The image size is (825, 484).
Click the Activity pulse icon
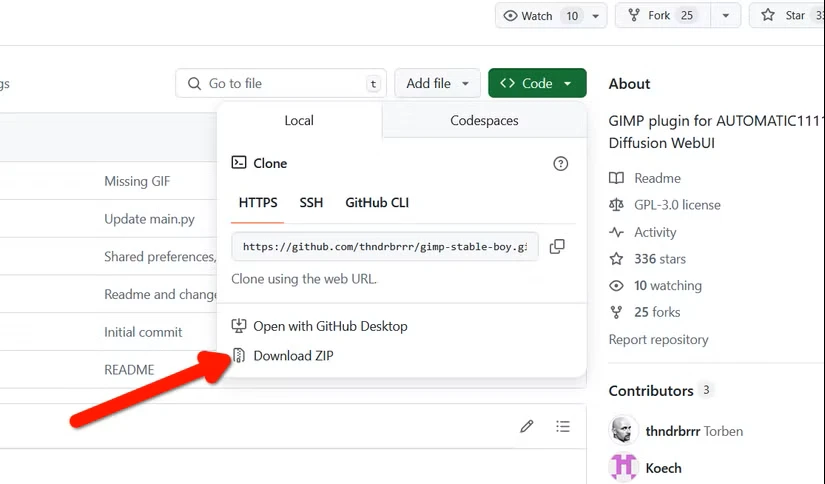(616, 232)
